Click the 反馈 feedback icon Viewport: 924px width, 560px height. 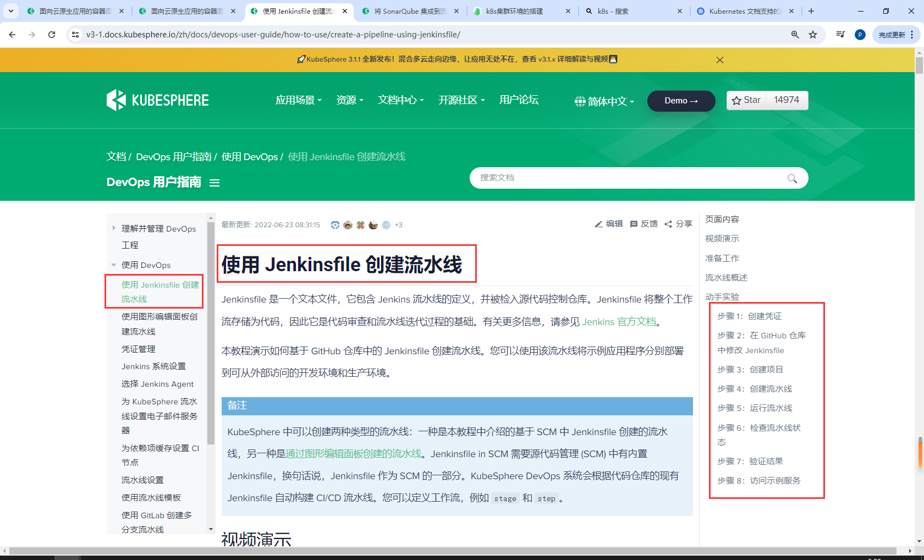[634, 224]
